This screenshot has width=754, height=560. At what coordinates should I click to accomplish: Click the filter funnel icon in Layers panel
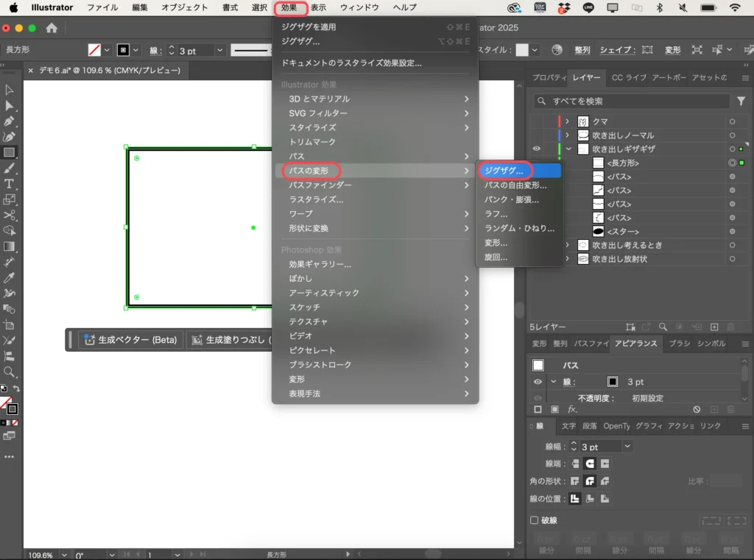(741, 102)
